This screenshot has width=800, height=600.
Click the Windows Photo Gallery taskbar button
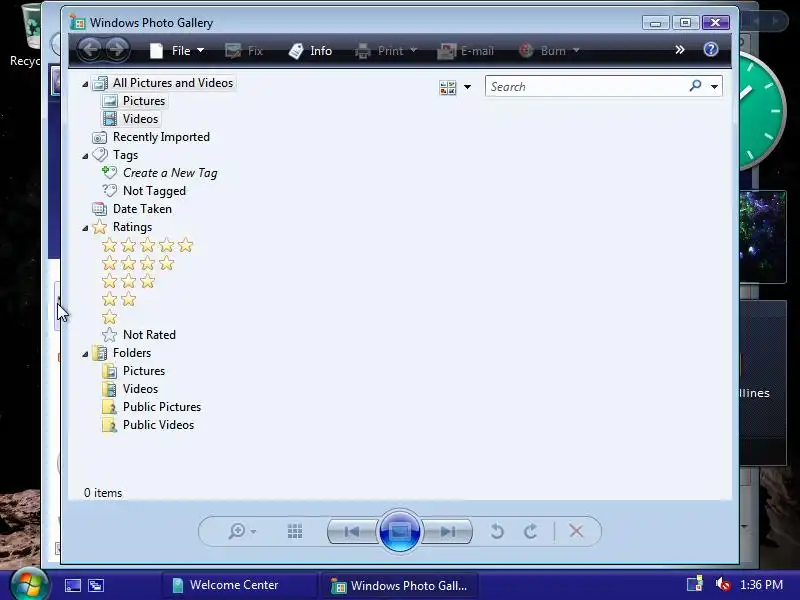click(400, 585)
